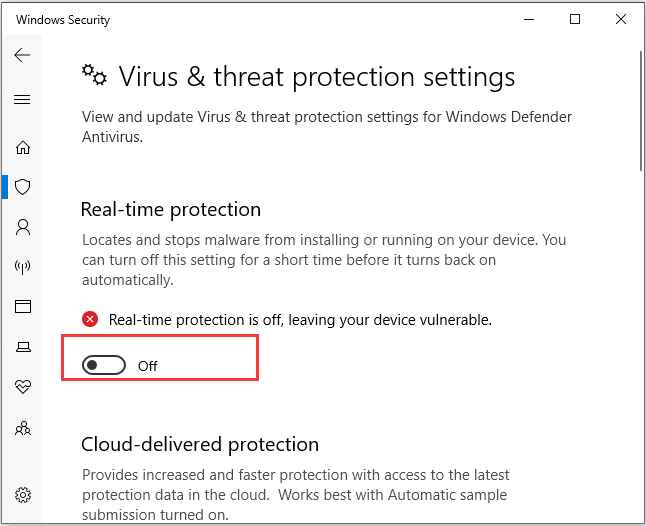Viewport: 646px width, 526px height.
Task: Open Firewall & network protection icon
Action: pos(23,267)
